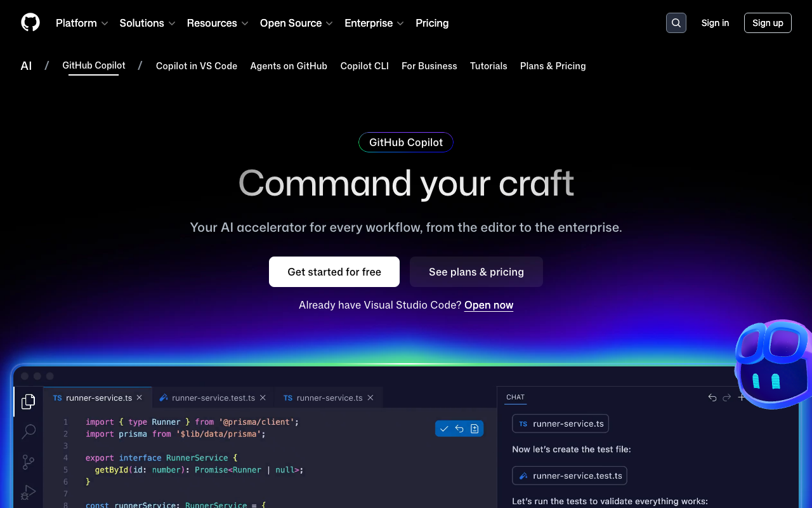Open the search icon in the top navigation
This screenshot has height=508, width=812.
coord(676,22)
